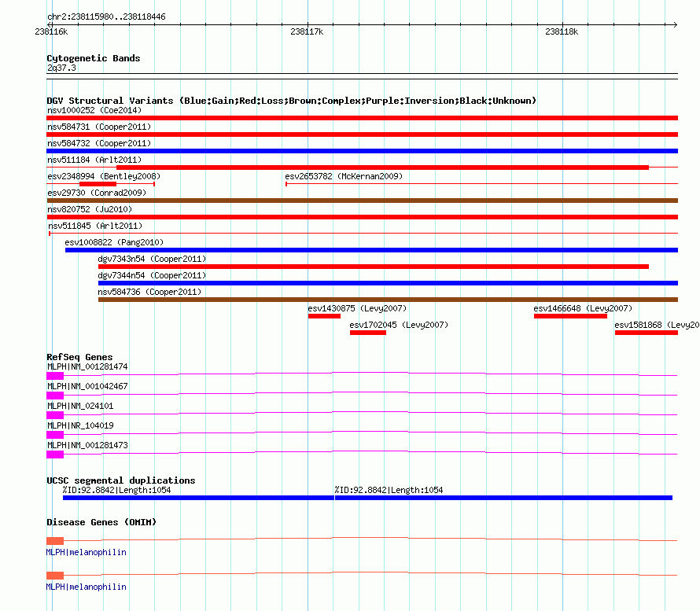Open the second MLPH|melanophilin OMIM link
The height and width of the screenshot is (611, 700).
[x=87, y=587]
